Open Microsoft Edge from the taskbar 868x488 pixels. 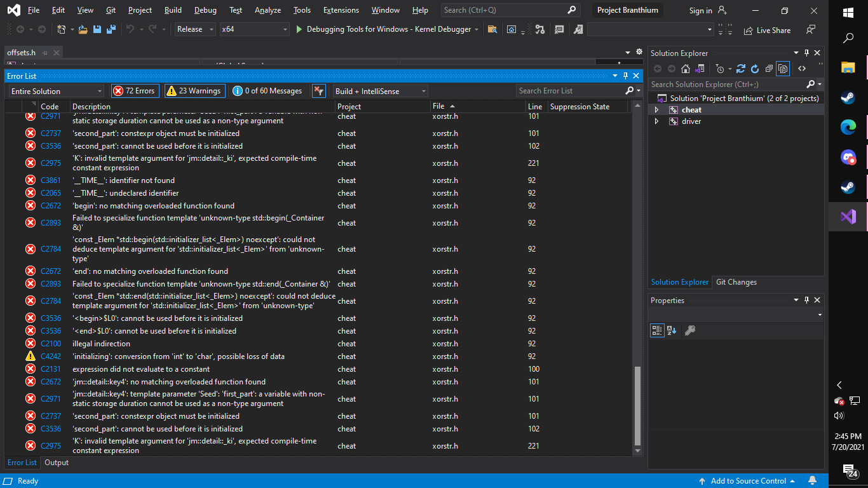coord(848,127)
